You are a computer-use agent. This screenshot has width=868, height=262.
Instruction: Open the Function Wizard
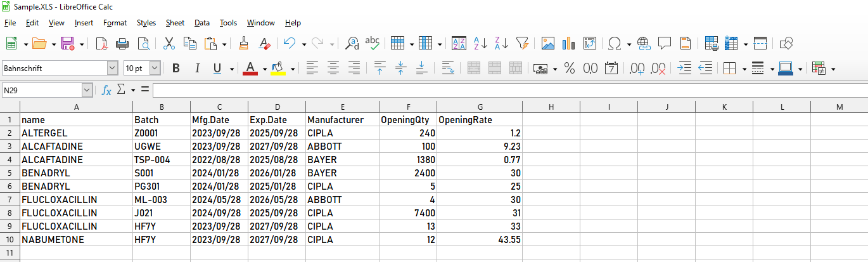[x=106, y=90]
